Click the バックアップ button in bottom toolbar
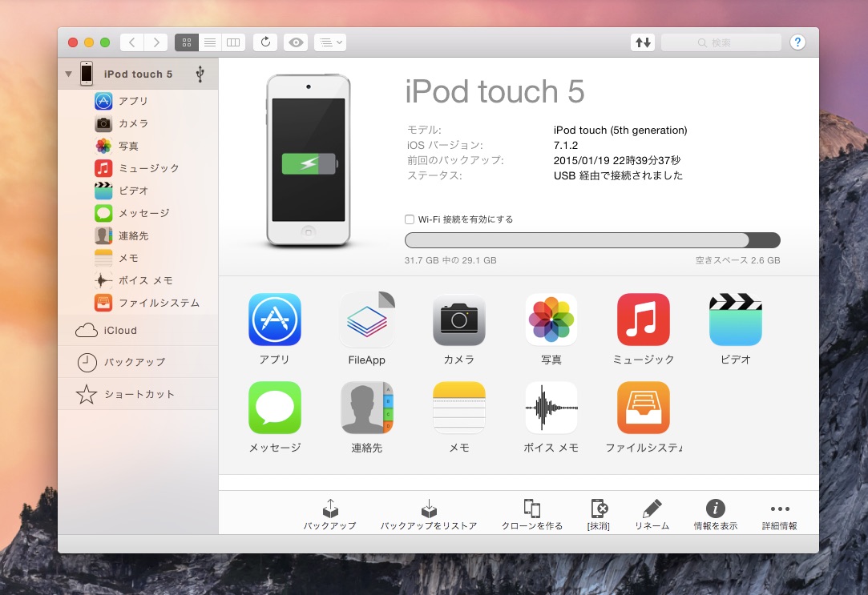This screenshot has height=595, width=868. [330, 514]
